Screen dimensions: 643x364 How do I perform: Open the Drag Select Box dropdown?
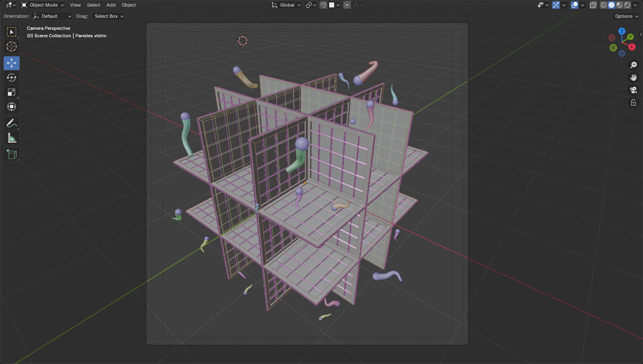tap(108, 16)
